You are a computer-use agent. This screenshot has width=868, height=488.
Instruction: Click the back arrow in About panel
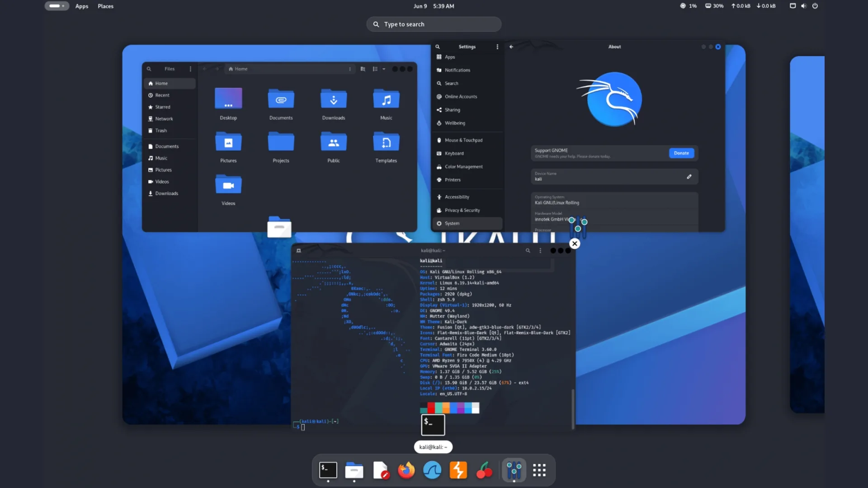click(511, 47)
